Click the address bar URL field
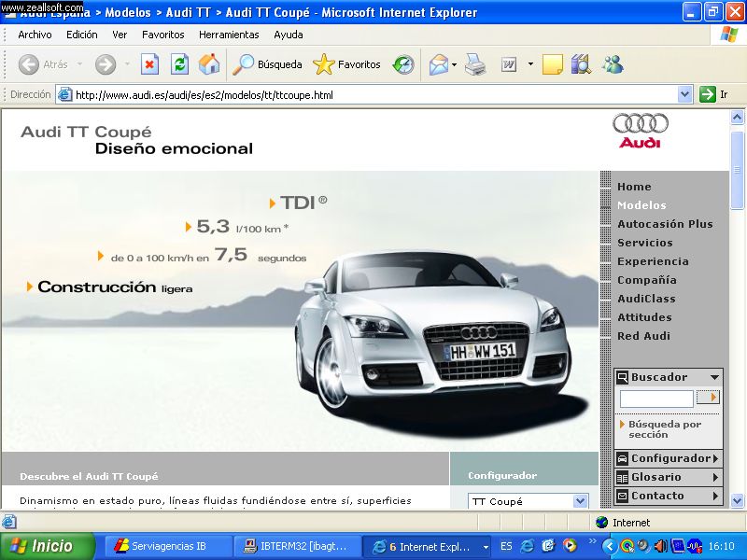Screen dimensions: 747x560 coord(375,94)
